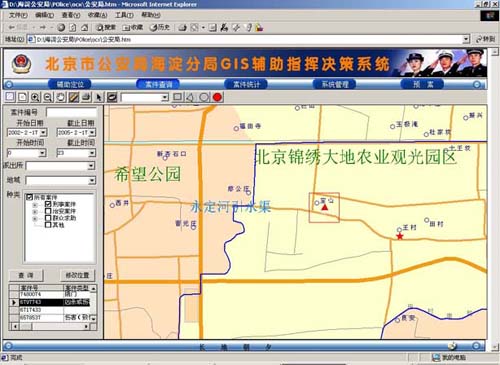500x365 pixels.
Task: Choose the arrow pointer select tool
Action: (99, 97)
